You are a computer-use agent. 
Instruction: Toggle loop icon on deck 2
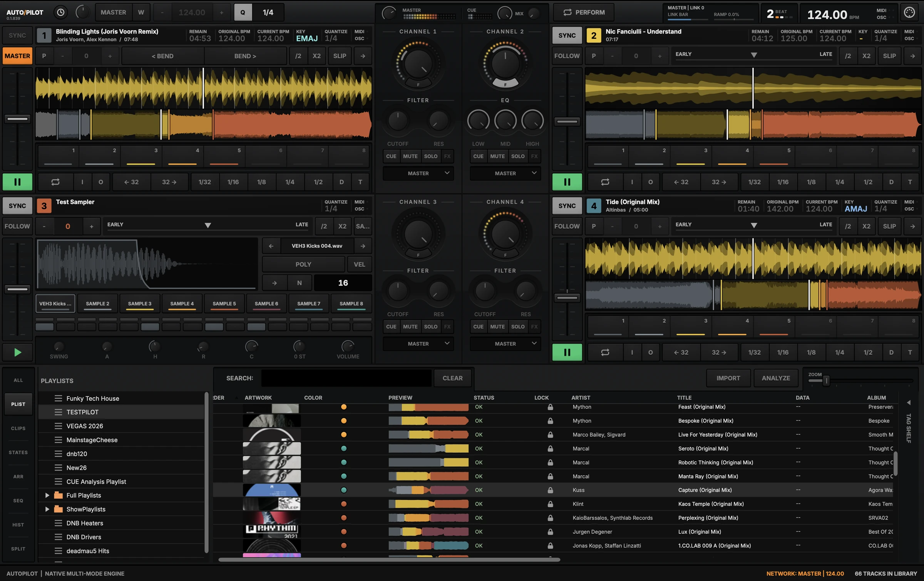coord(605,182)
